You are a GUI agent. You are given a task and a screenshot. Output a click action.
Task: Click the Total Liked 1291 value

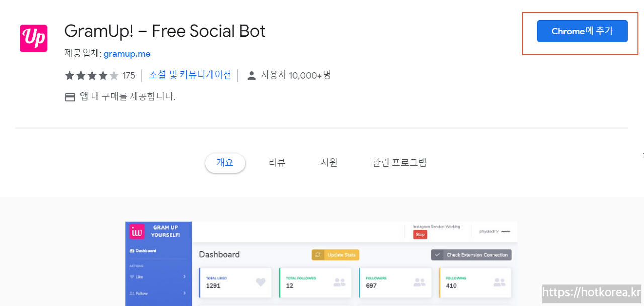(x=213, y=286)
